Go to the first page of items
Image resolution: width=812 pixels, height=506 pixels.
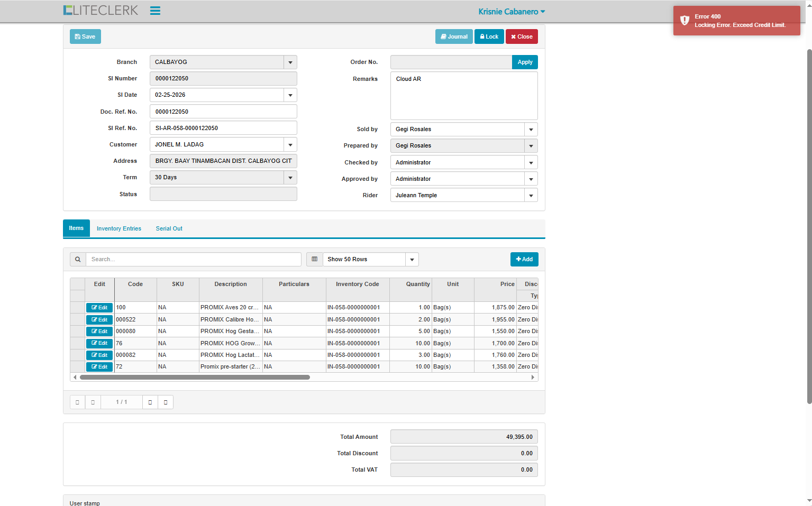[x=77, y=402]
